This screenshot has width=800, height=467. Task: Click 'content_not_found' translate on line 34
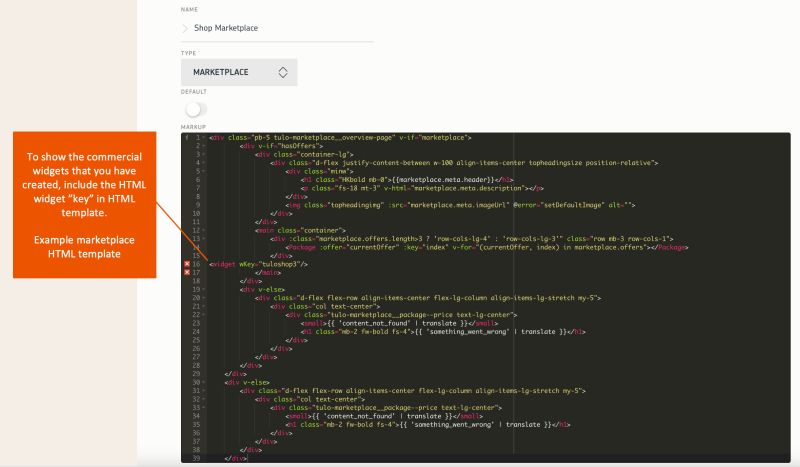click(384, 416)
